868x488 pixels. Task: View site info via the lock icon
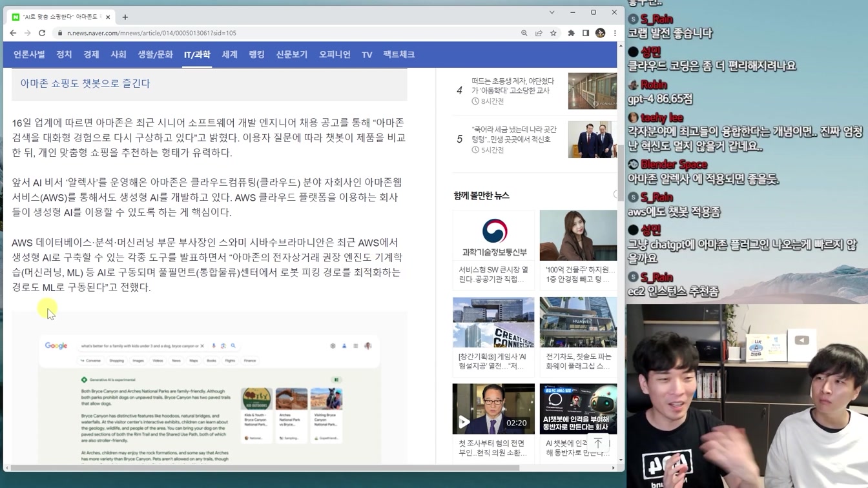click(x=60, y=33)
